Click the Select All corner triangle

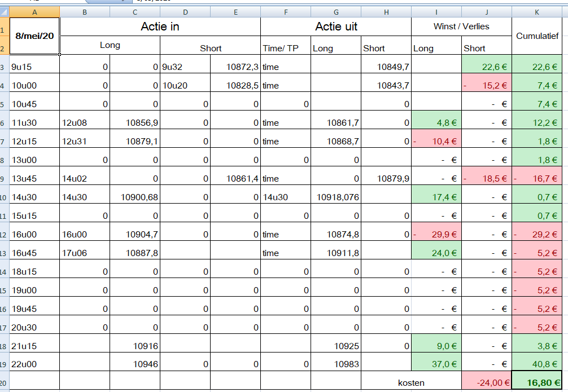coord(5,11)
